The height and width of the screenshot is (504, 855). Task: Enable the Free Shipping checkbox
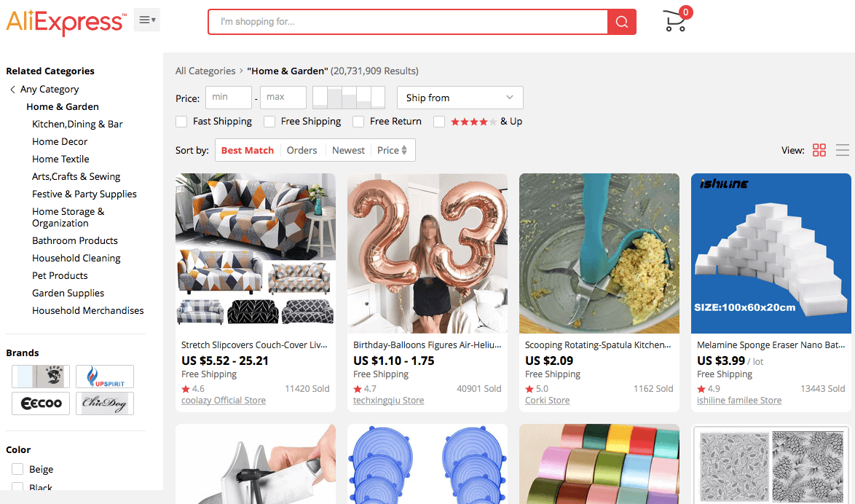269,122
